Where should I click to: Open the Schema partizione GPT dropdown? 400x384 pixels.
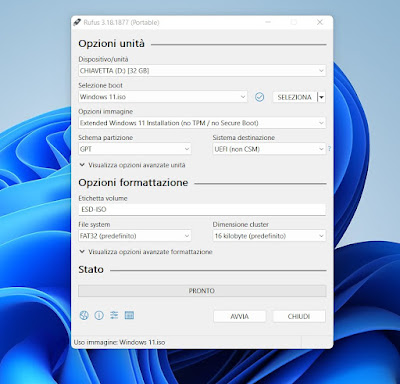click(x=135, y=149)
